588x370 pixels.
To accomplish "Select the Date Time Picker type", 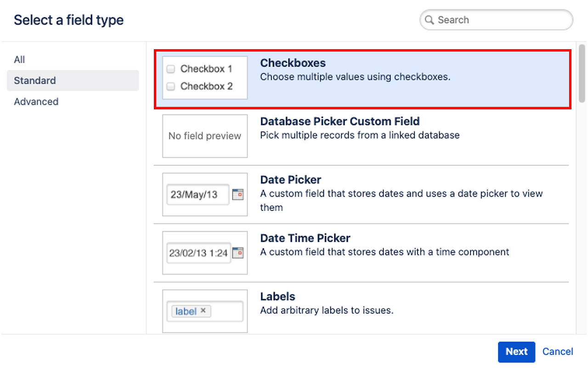I will click(305, 239).
